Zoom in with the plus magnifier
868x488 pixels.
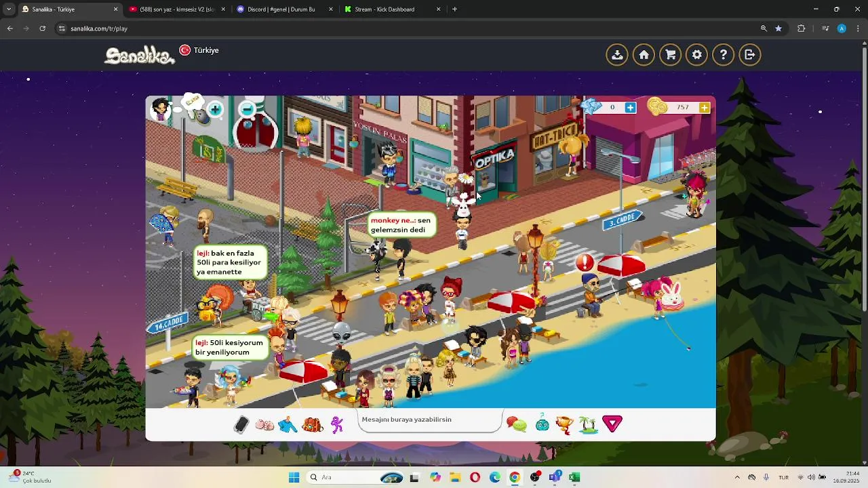(x=215, y=109)
